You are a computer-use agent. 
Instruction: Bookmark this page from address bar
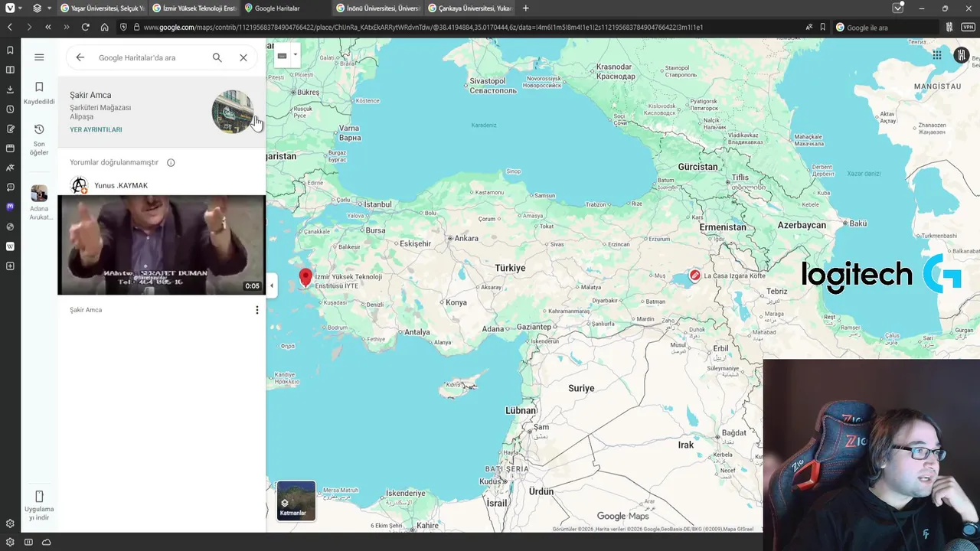pos(823,27)
